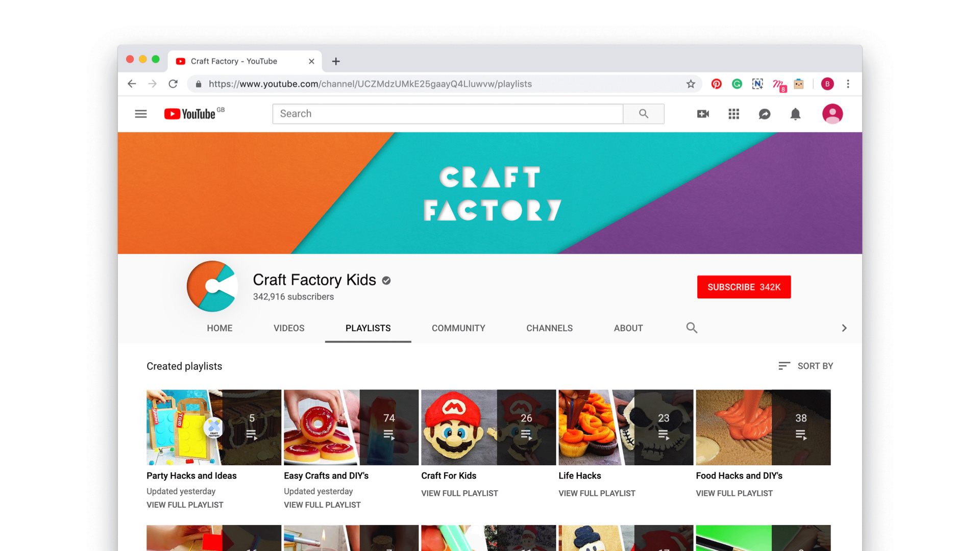This screenshot has width=980, height=551.
Task: Expand channel tabs with right chevron
Action: point(844,328)
